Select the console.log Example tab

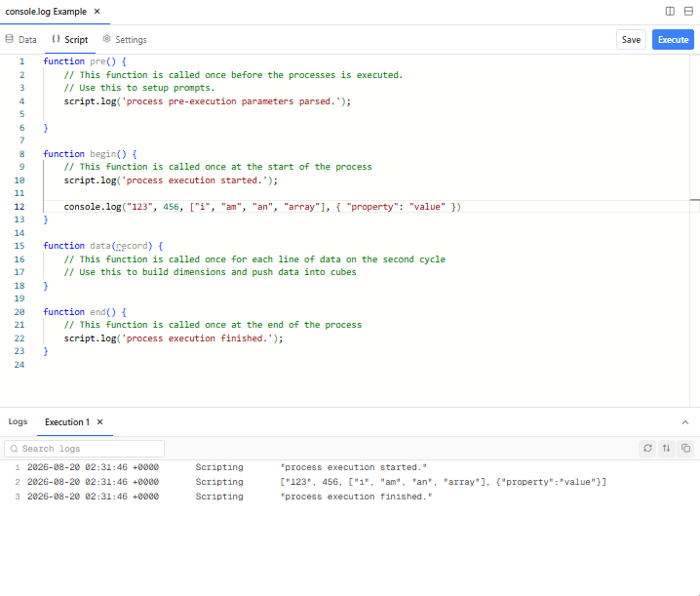(x=46, y=12)
